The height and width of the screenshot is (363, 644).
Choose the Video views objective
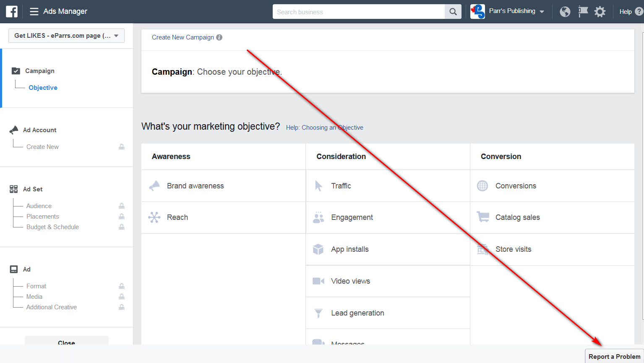pos(388,281)
